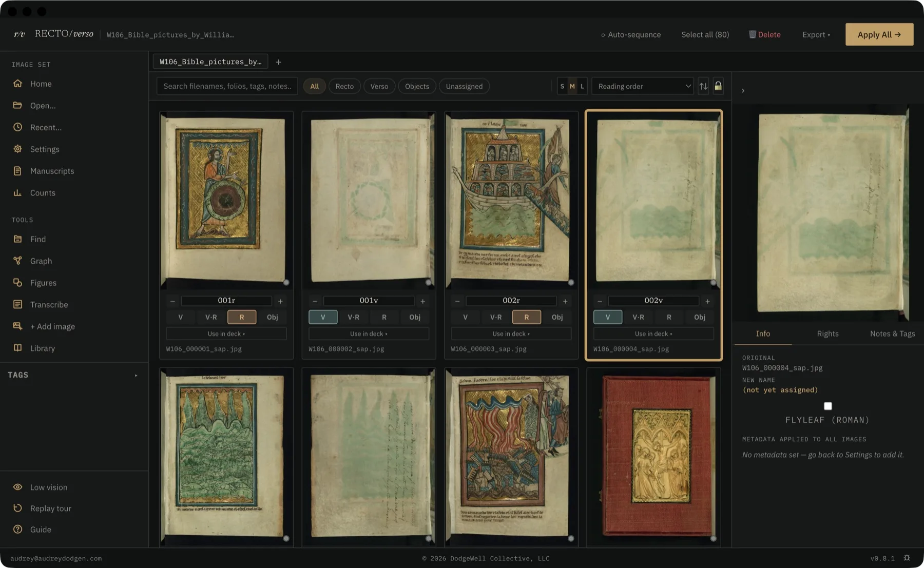The width and height of the screenshot is (924, 568).
Task: Select medium thumbnail size M
Action: 572,86
